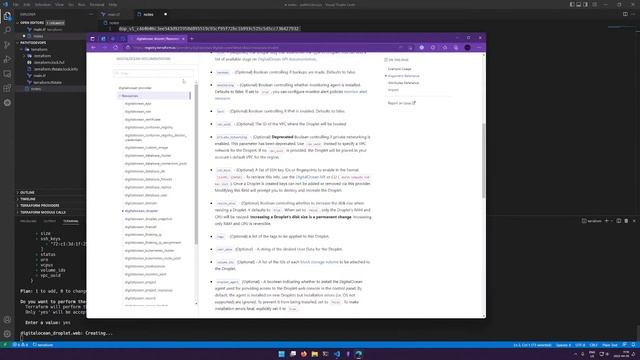640x360 pixels.
Task: Expand the Terraform Module Calls section
Action: tap(43, 212)
